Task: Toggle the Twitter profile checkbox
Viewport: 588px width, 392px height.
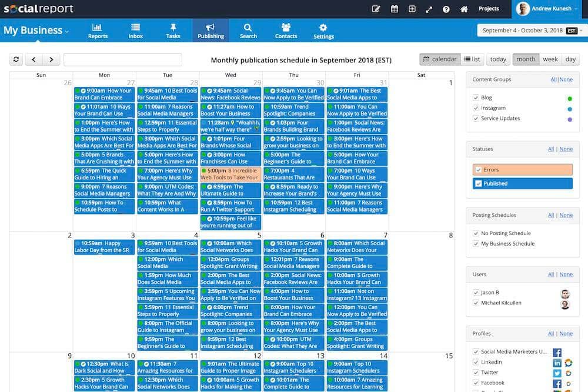Action: click(x=476, y=373)
